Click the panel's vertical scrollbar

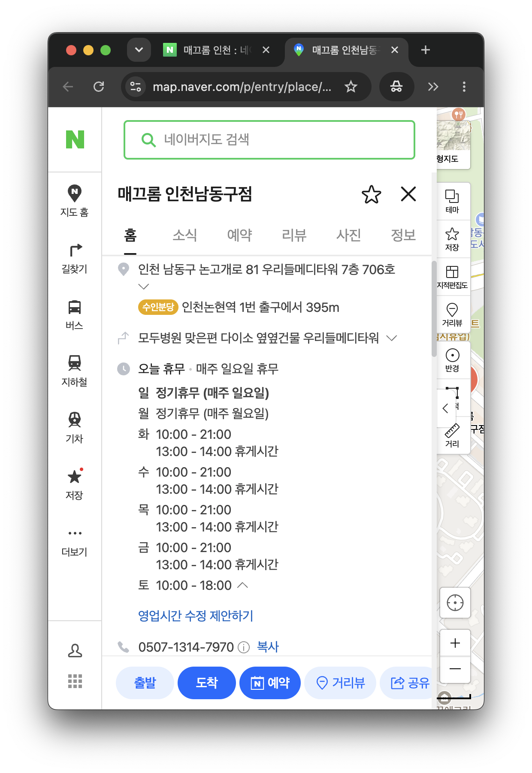(434, 309)
